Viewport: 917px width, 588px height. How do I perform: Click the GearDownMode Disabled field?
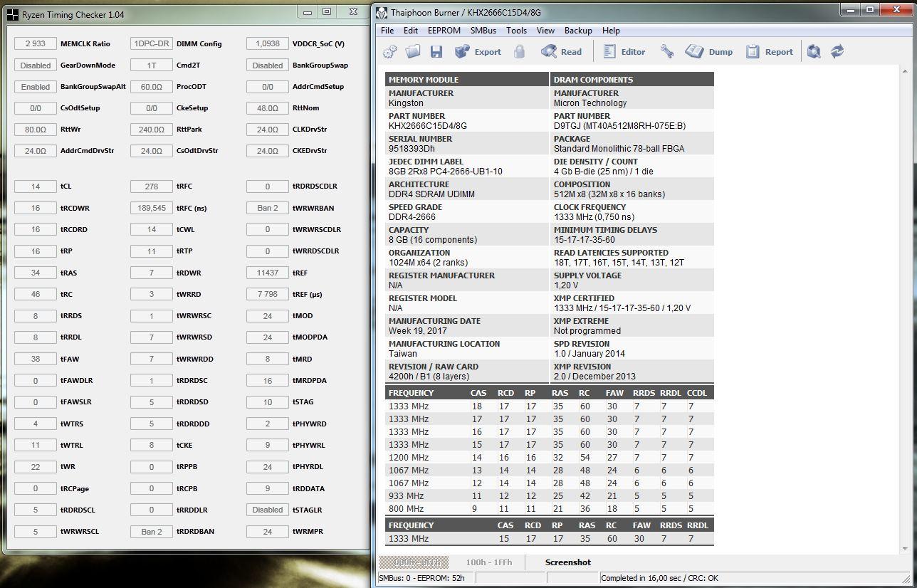click(x=36, y=65)
